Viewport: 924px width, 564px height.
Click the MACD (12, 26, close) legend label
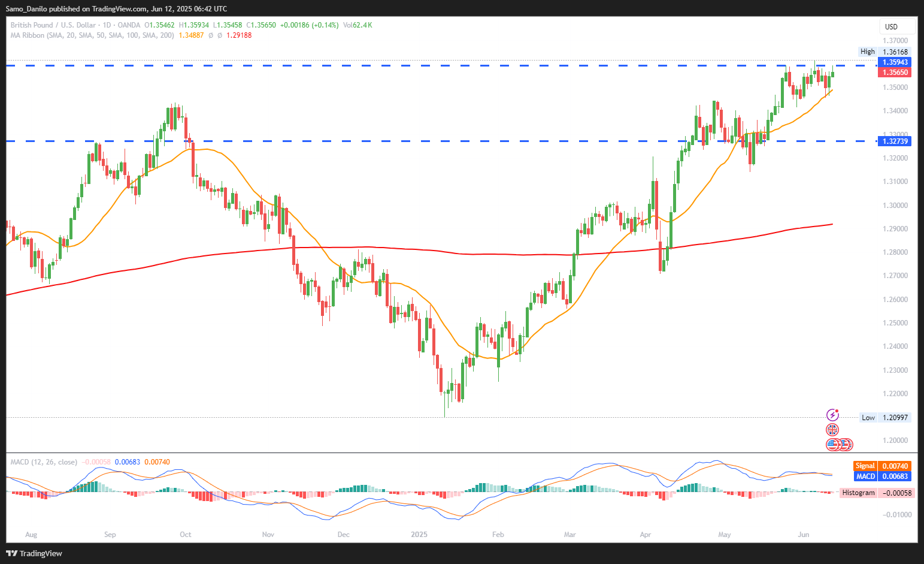click(x=44, y=462)
